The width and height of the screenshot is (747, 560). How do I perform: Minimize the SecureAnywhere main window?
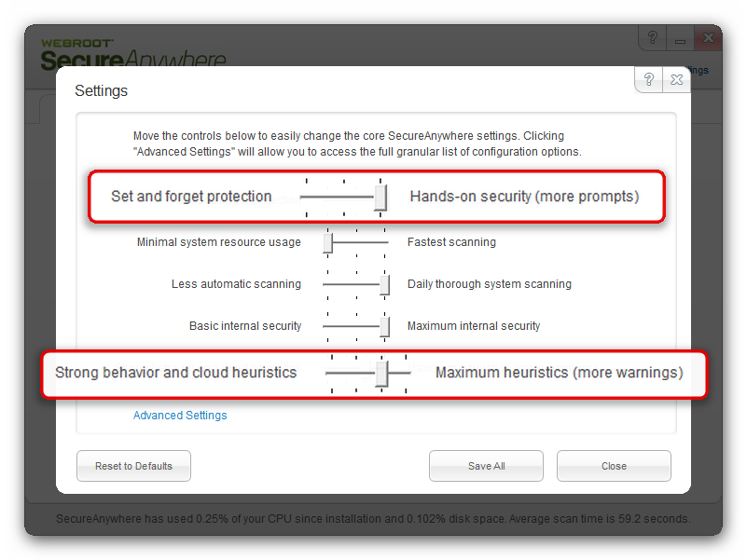coord(681,39)
